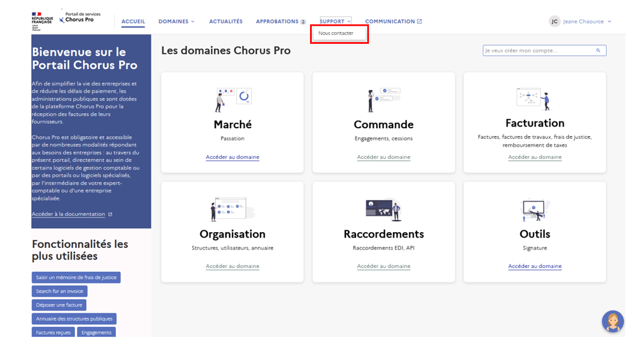Click the Raccordements EDI, API subtitle
Viewport: 644px width, 346px height.
tap(383, 248)
